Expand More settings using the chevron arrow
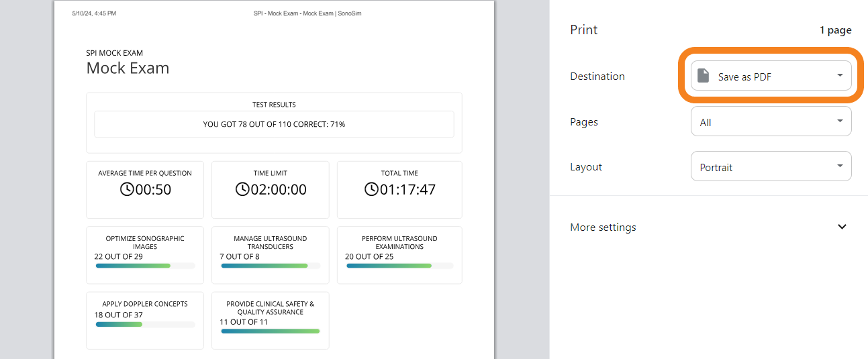 point(842,227)
